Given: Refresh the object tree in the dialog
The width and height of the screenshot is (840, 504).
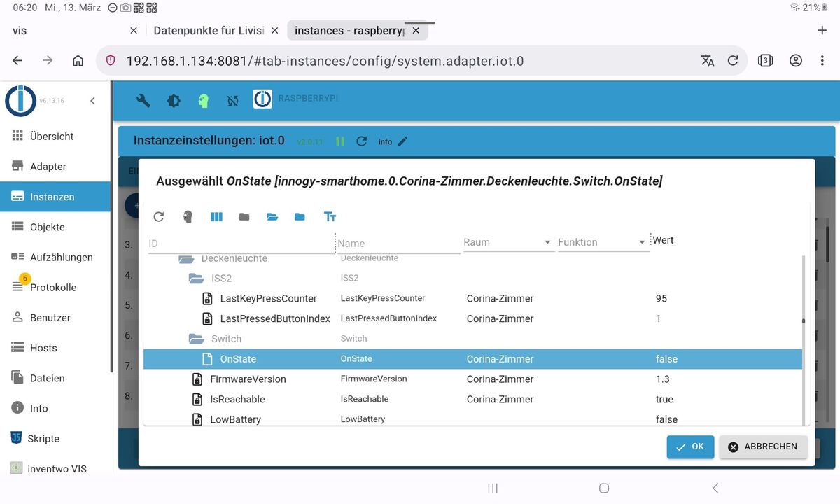Looking at the screenshot, I should pyautogui.click(x=159, y=217).
